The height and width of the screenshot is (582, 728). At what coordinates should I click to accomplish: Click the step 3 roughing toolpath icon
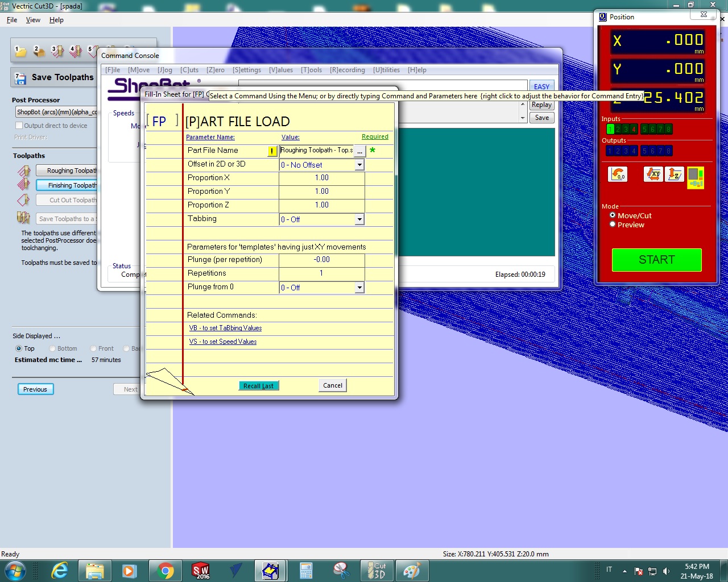pyautogui.click(x=57, y=52)
